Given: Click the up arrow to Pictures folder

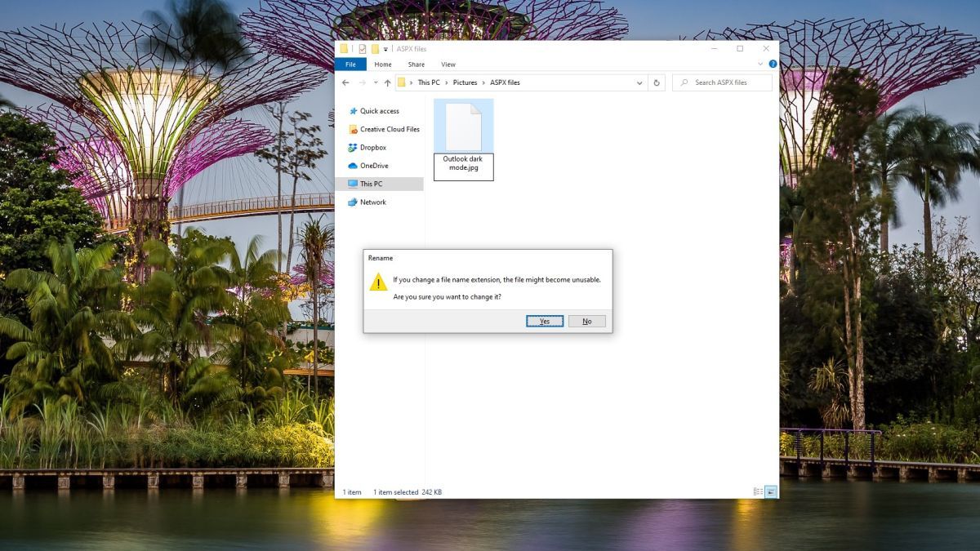Looking at the screenshot, I should pos(386,82).
